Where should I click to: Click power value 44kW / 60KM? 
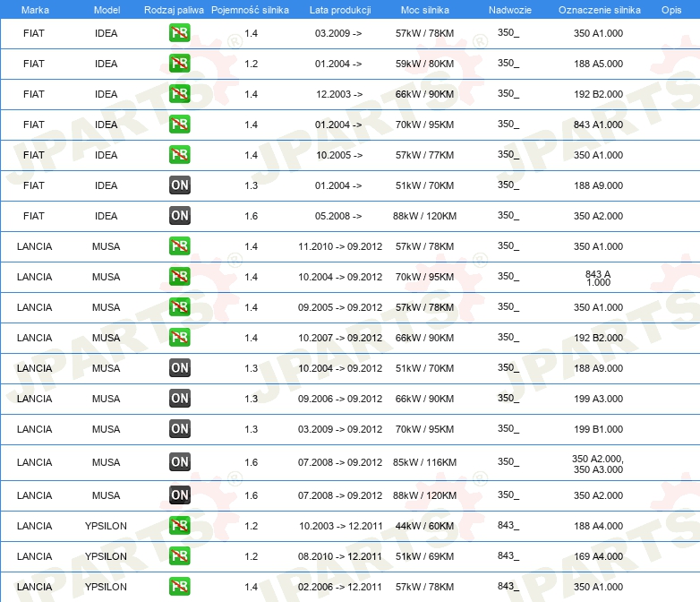[424, 526]
